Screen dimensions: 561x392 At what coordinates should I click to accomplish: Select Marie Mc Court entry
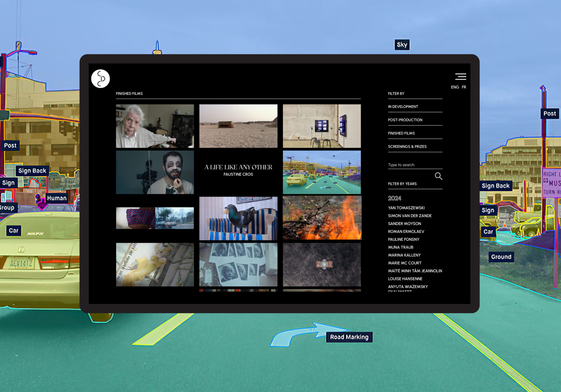click(x=405, y=263)
